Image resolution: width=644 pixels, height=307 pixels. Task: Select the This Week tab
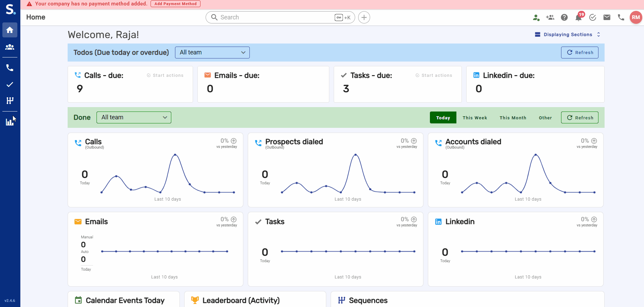(475, 118)
